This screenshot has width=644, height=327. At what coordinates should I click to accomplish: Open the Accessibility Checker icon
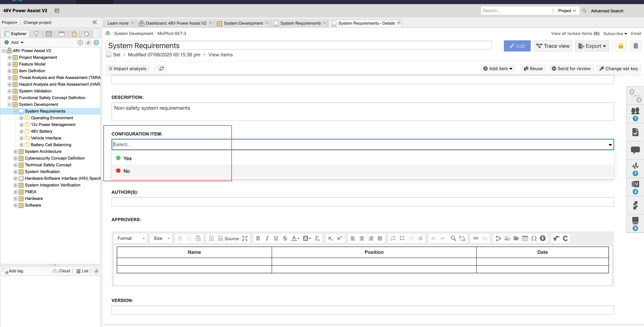click(x=543, y=238)
